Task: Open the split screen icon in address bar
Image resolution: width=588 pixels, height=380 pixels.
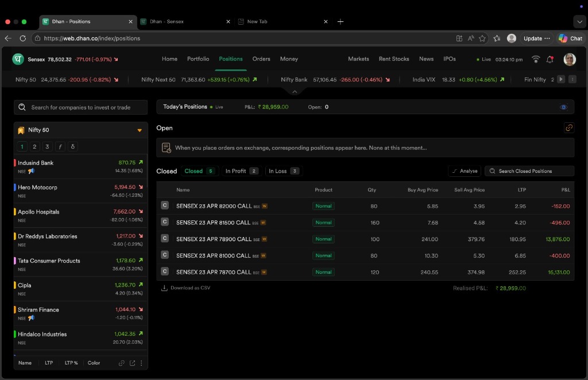Action: click(459, 38)
